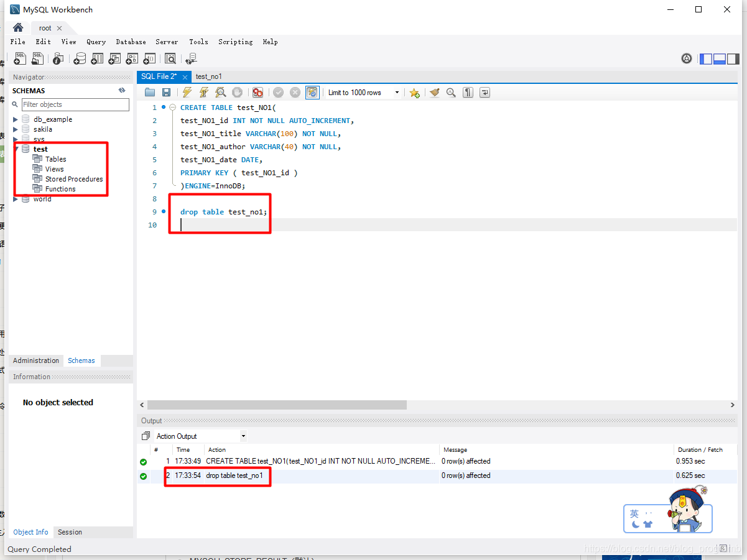Toggle the left sidebar panel visibility

click(x=706, y=58)
